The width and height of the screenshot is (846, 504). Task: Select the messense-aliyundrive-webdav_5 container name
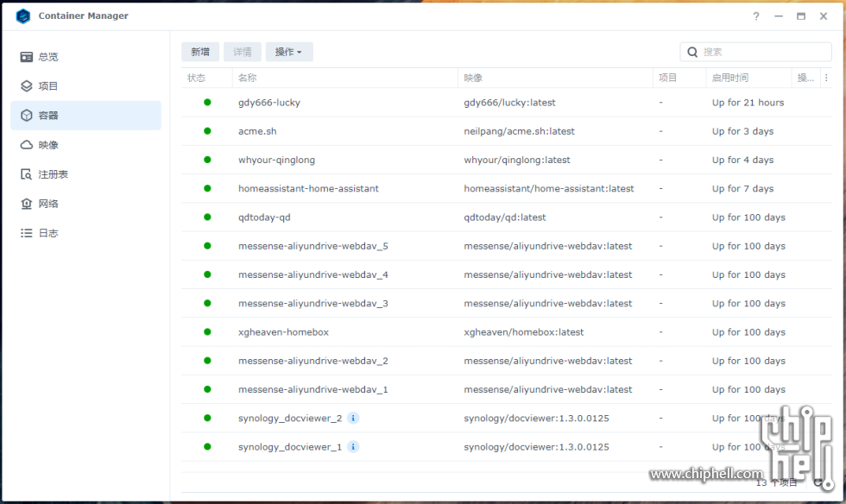tap(313, 246)
